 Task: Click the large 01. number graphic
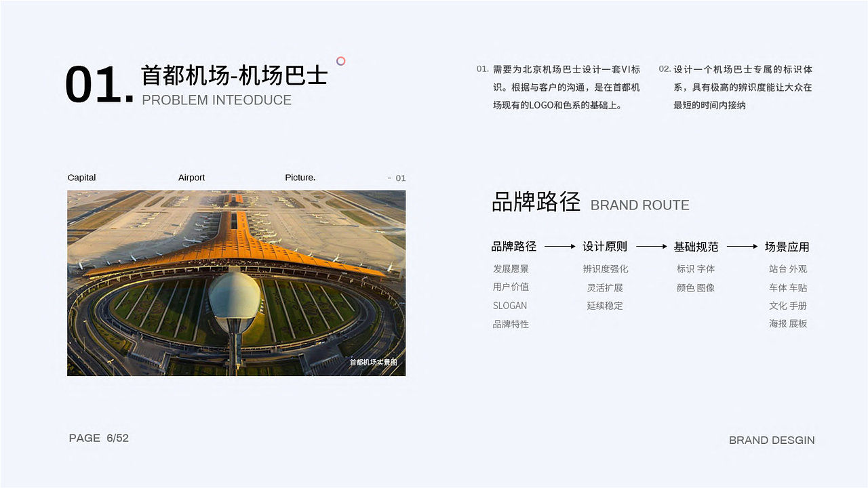(98, 85)
